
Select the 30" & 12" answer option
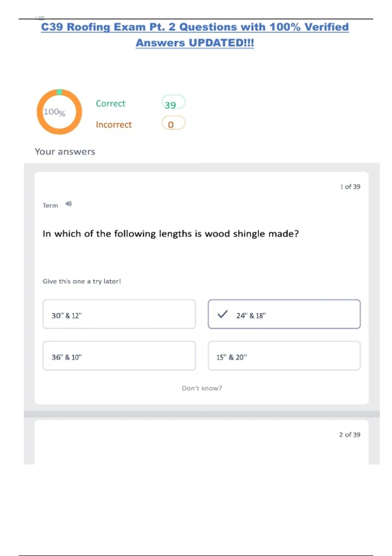pos(119,314)
